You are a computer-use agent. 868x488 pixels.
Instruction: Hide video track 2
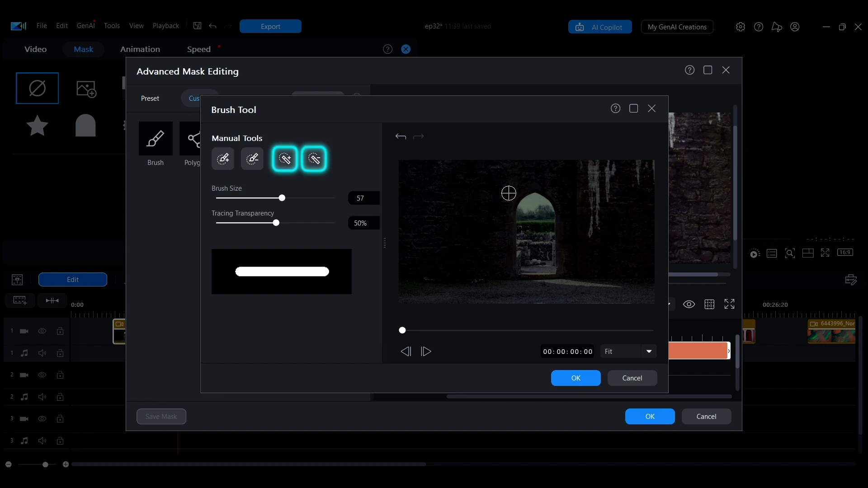(42, 375)
